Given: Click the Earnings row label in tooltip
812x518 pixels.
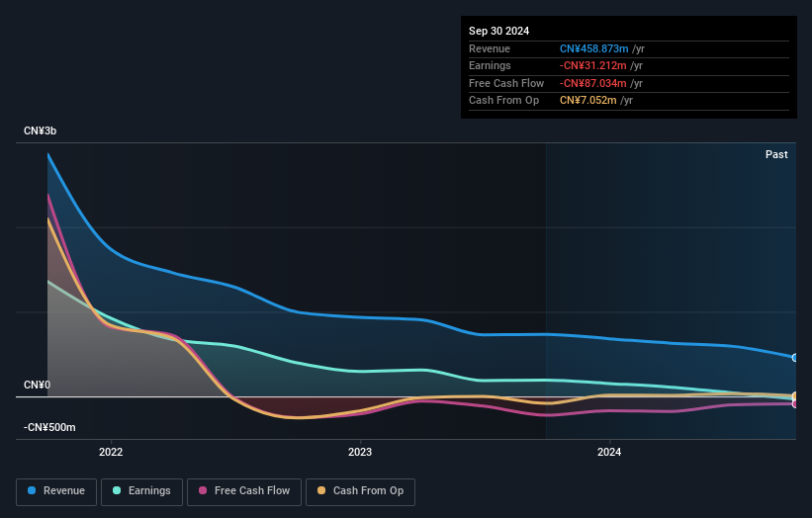Looking at the screenshot, I should (490, 65).
